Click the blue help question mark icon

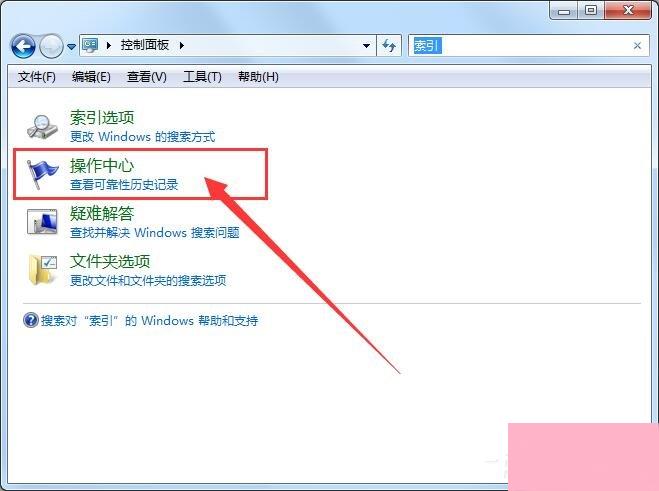tap(31, 320)
